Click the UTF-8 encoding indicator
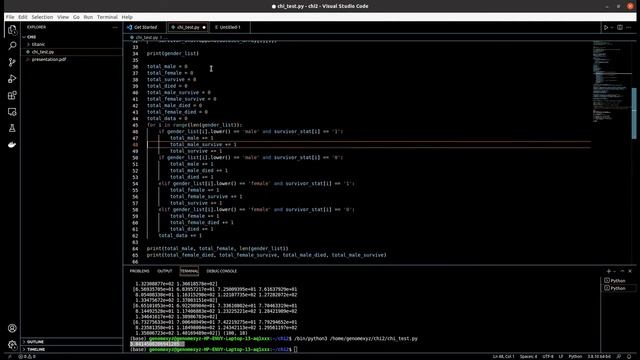This screenshot has height=360, width=640. coord(548,356)
